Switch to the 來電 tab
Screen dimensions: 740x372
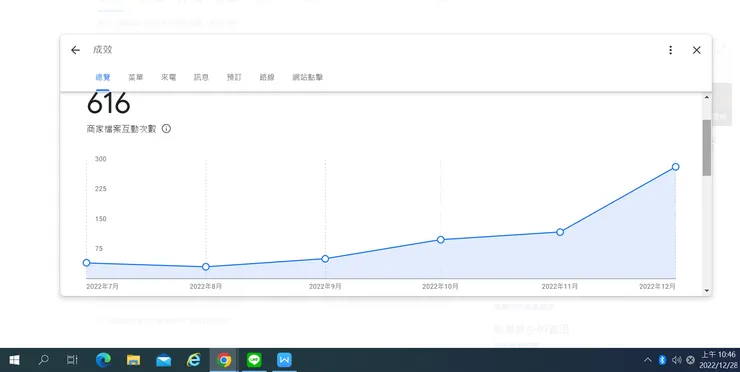[x=168, y=77]
